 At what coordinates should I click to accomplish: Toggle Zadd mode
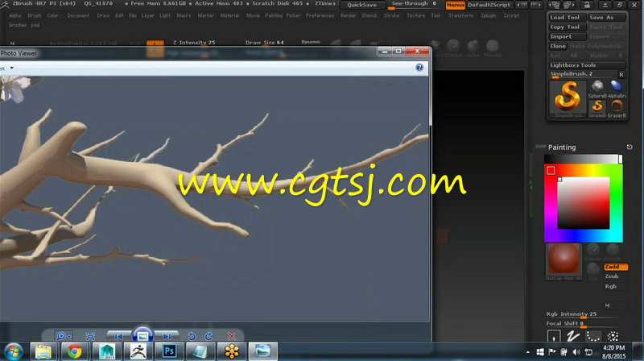click(616, 267)
